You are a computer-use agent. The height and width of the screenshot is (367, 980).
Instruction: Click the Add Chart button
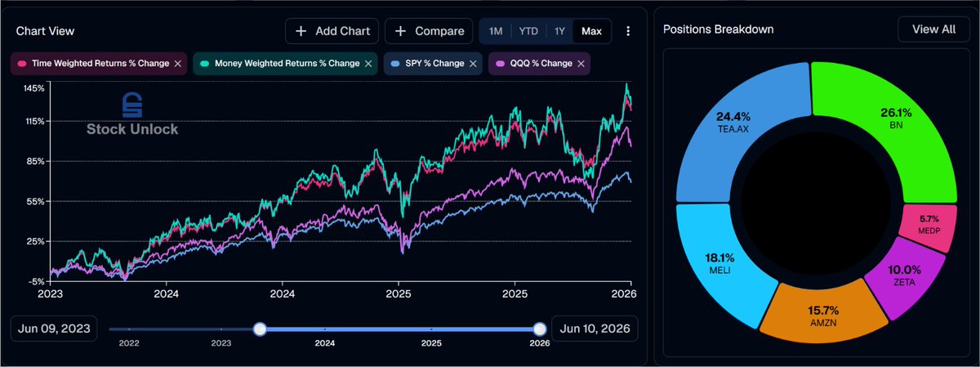coord(332,31)
